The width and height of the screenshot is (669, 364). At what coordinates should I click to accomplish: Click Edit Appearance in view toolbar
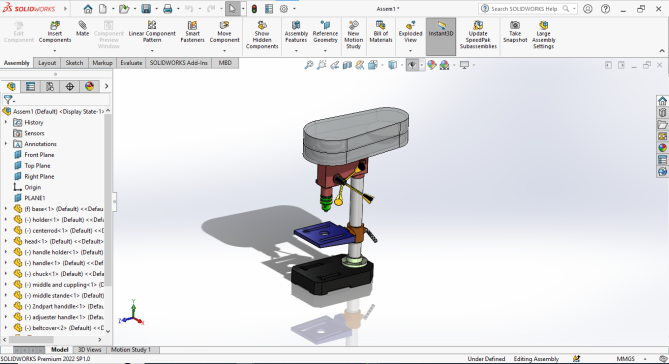432,65
